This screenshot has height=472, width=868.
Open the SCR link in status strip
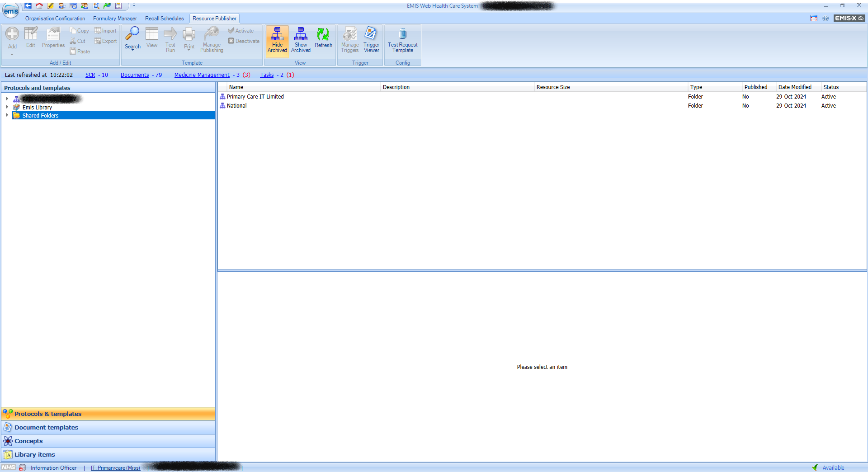click(90, 75)
